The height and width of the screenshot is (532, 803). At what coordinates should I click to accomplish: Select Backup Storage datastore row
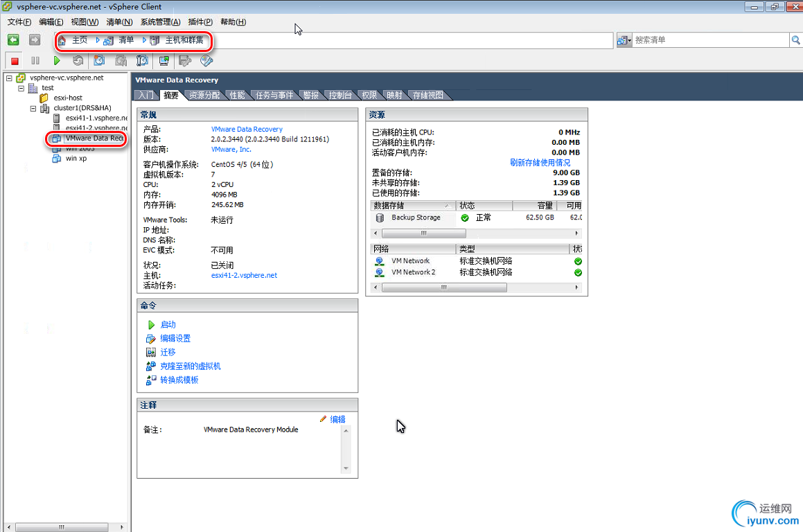tap(476, 218)
